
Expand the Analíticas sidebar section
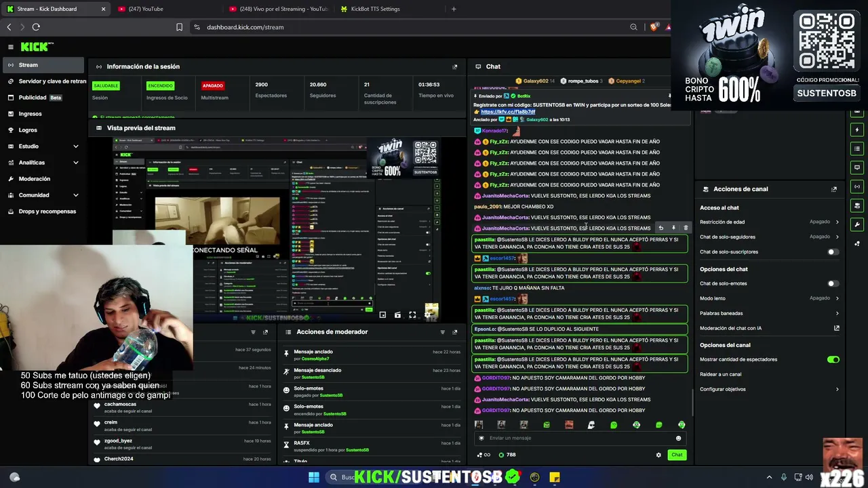tap(75, 163)
